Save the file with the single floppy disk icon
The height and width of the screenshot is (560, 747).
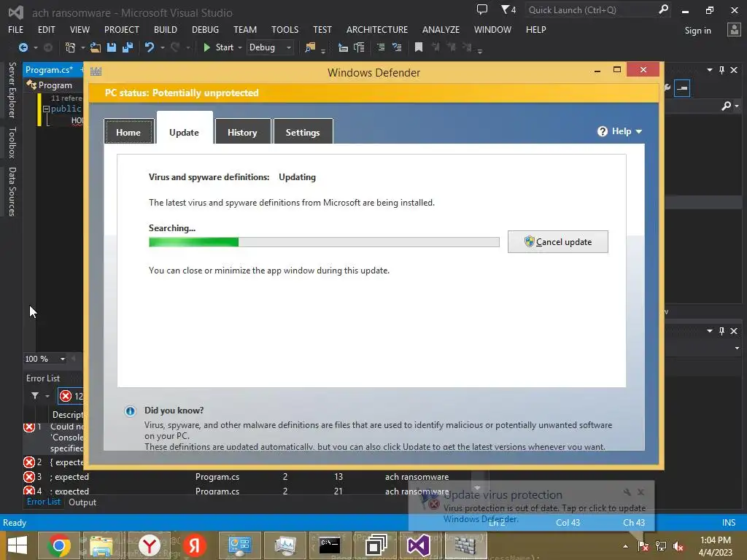[112, 47]
